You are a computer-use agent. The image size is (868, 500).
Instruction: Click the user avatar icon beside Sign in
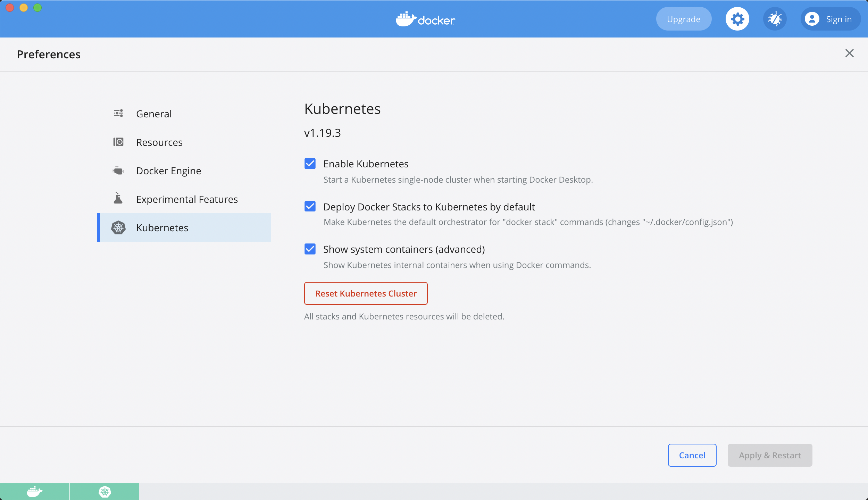tap(812, 19)
